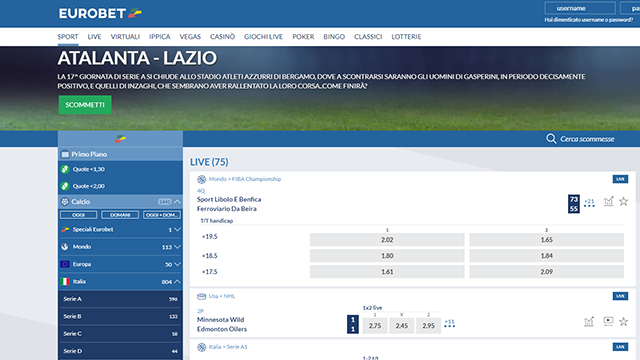Click the basketball icon for FIBA Championship
This screenshot has width=640, height=360.
202,179
